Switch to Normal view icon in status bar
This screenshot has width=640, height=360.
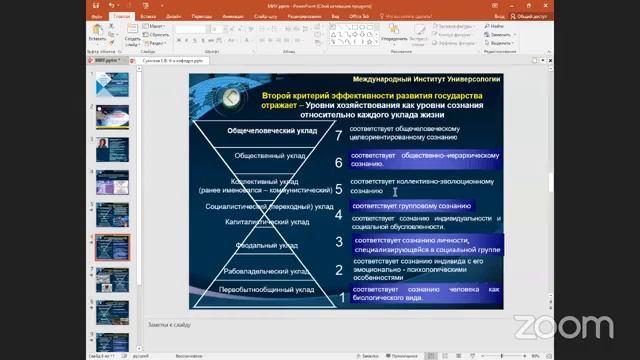point(431,356)
